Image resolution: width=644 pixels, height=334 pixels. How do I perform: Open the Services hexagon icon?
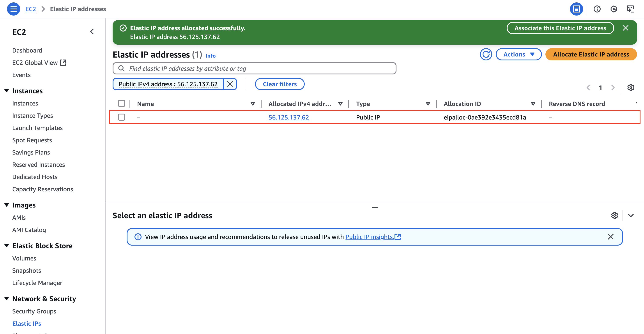tap(614, 9)
